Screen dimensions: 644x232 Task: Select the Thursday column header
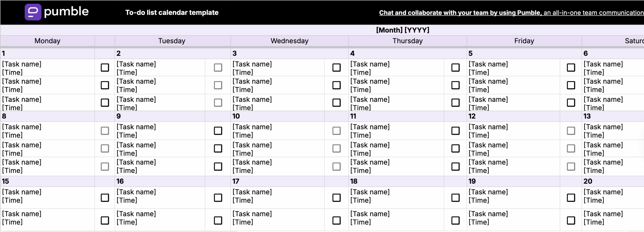tap(407, 41)
